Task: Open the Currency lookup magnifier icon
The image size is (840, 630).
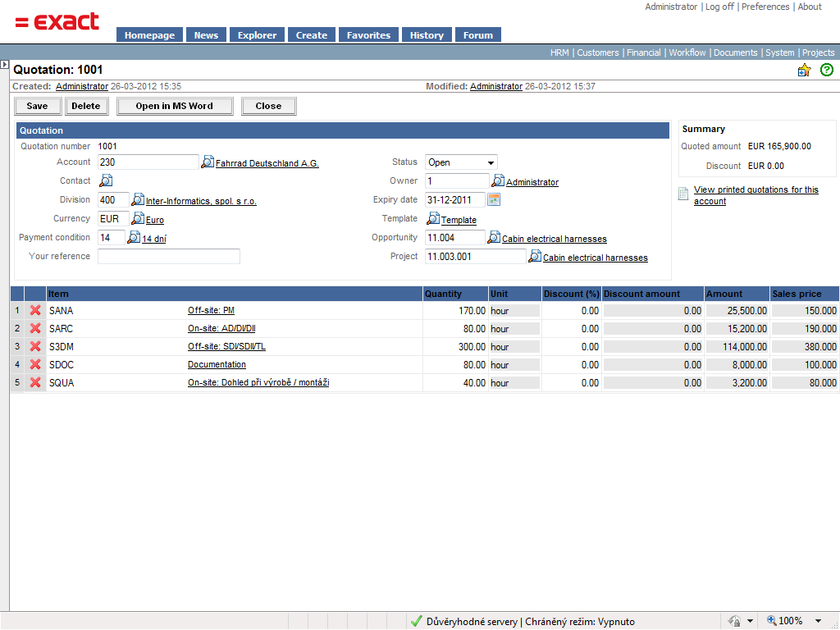Action: click(x=138, y=218)
